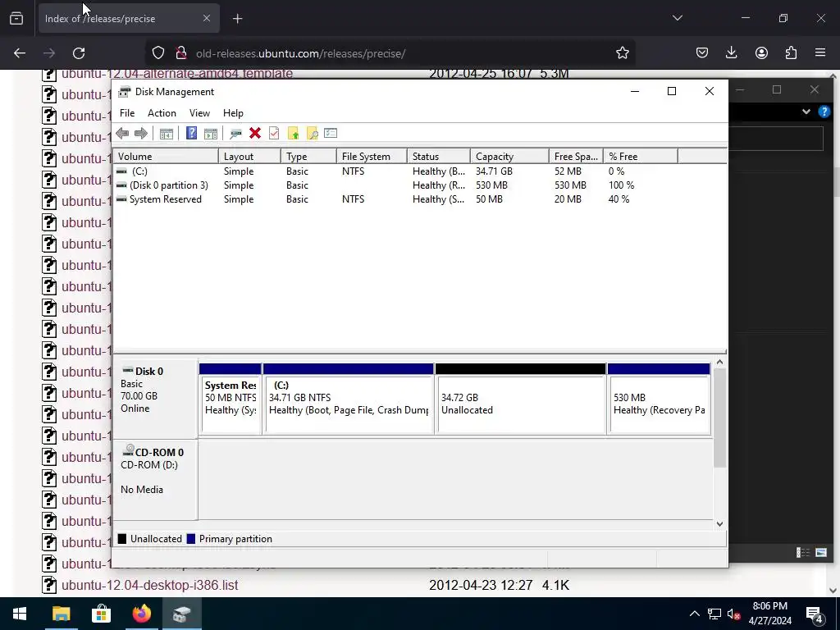Click the folder with green arrow toolbar icon
Viewport: 840px width, 630px height.
click(x=293, y=134)
